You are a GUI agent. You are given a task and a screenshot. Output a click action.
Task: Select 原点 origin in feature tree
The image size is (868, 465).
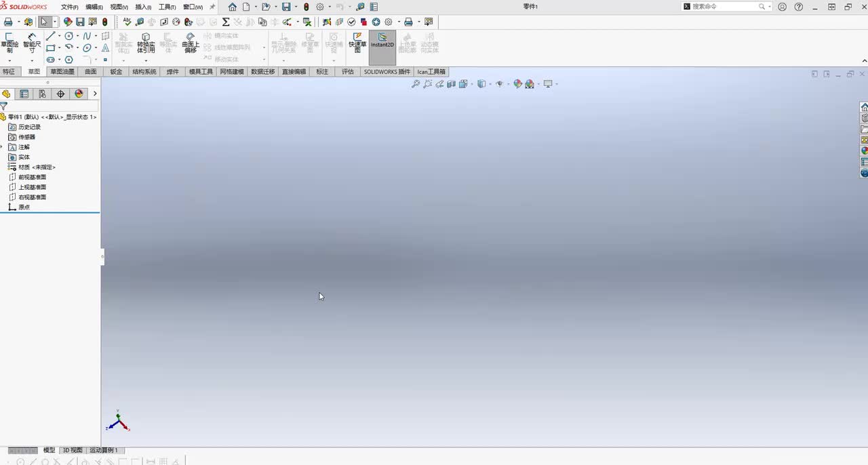(x=19, y=207)
